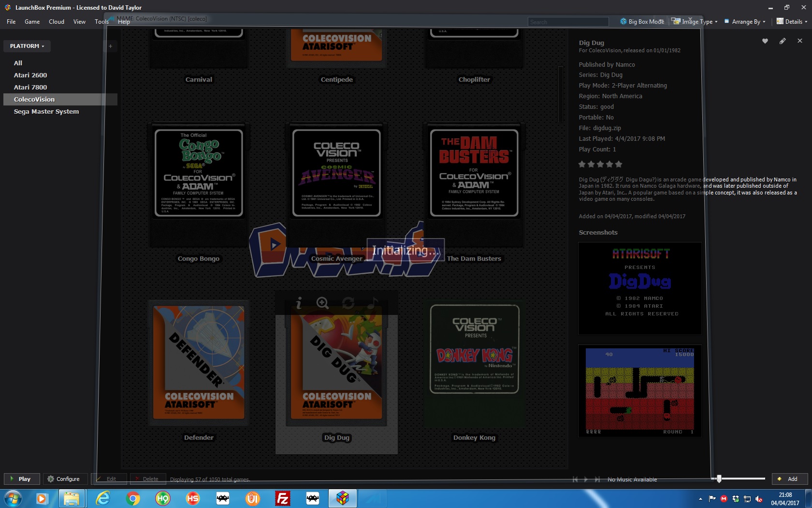Open the Windows Start menu
The width and height of the screenshot is (812, 508).
tap(13, 498)
